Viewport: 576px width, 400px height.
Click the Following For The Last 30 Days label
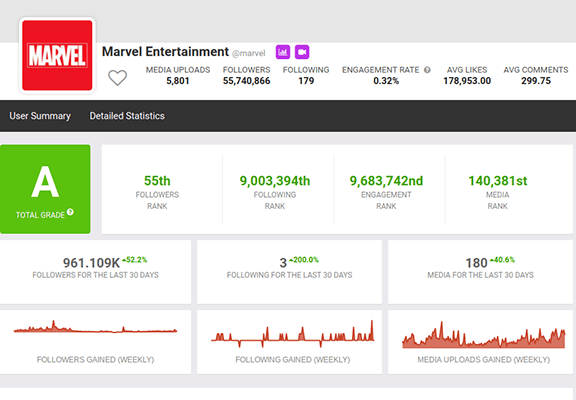click(x=289, y=275)
